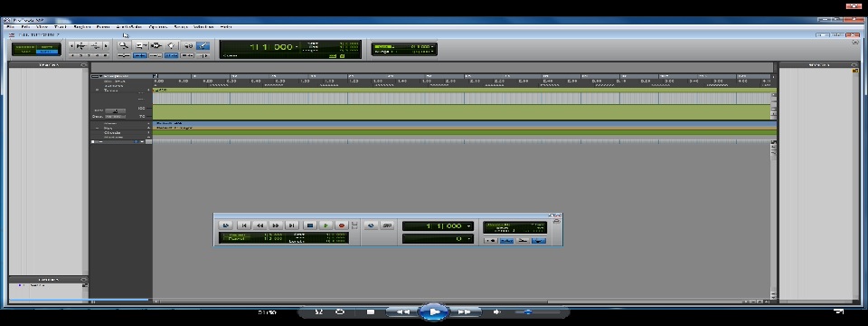Screen dimensions: 868x326
Task: Click Stop in Transport window
Action: (x=310, y=225)
